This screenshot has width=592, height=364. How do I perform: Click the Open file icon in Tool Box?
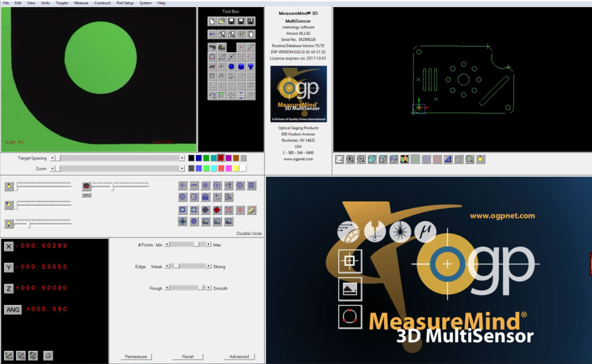(221, 21)
